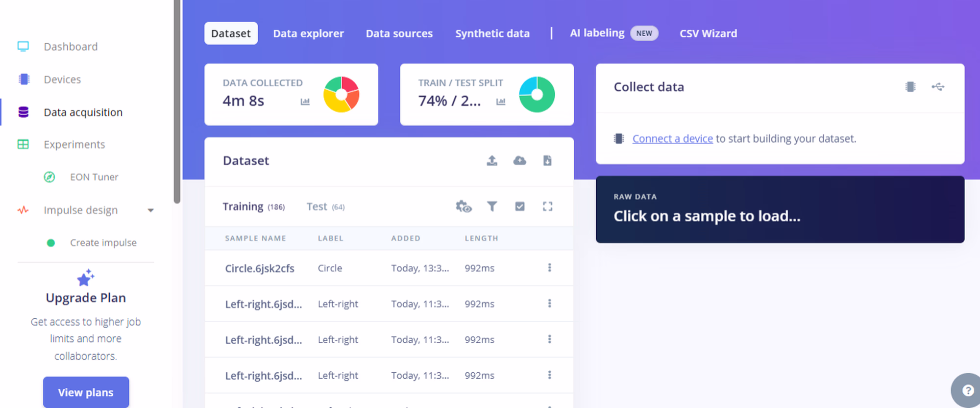Open the three-dot menu for Circle.6jsk2cfs

click(549, 268)
